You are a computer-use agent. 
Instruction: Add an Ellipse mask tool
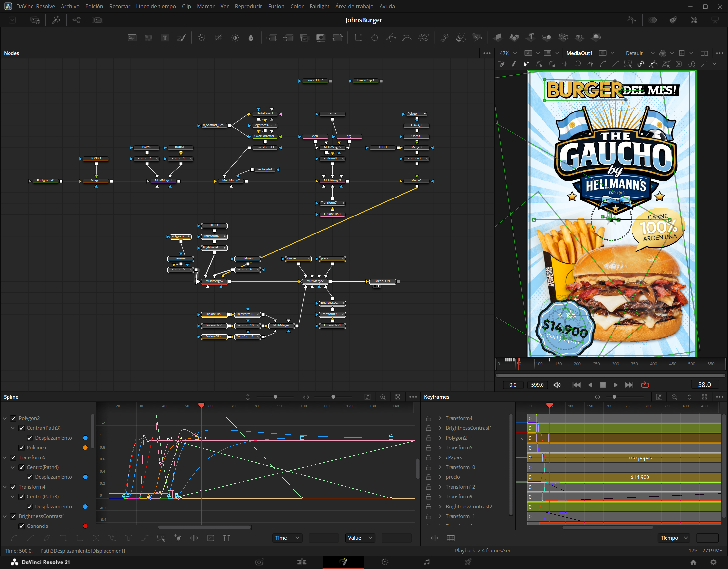pos(375,38)
